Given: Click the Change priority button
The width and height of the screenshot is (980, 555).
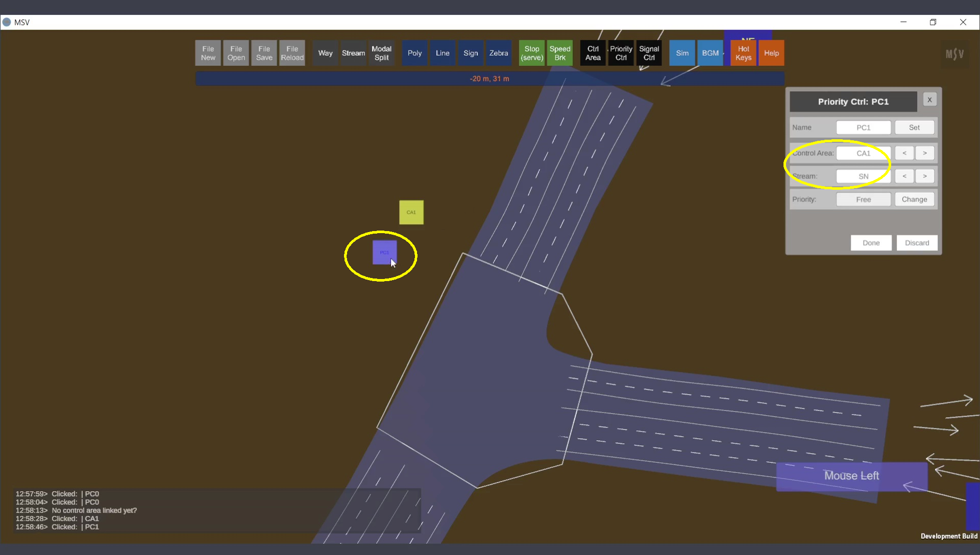Looking at the screenshot, I should tap(914, 199).
